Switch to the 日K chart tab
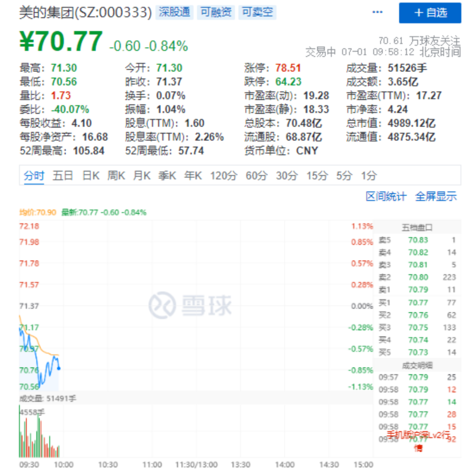Viewport: 476px width, 476px height. pos(91,176)
